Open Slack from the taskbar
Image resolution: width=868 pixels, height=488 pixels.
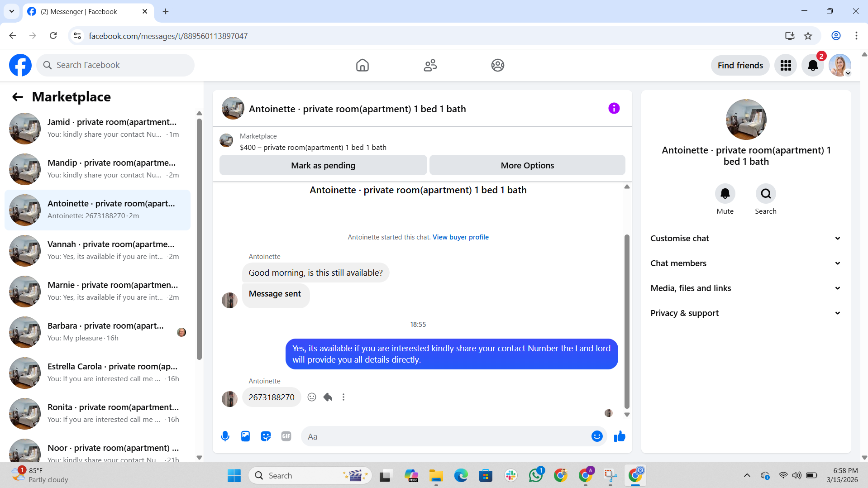point(511,475)
